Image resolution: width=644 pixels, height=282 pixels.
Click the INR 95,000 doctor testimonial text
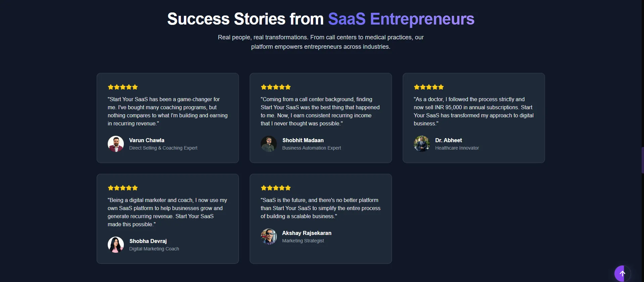(x=473, y=111)
